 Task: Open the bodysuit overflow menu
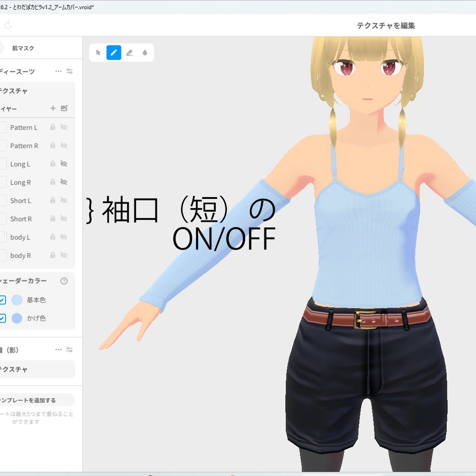[x=58, y=71]
